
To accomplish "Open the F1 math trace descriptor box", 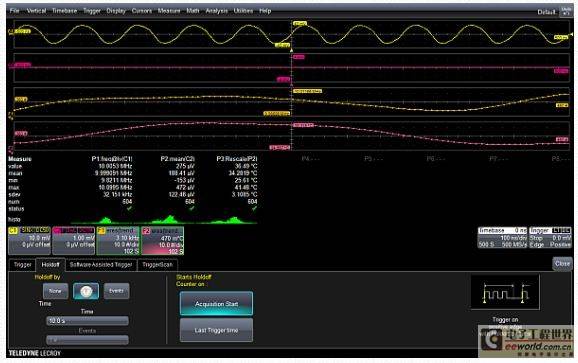I will pyautogui.click(x=118, y=241).
